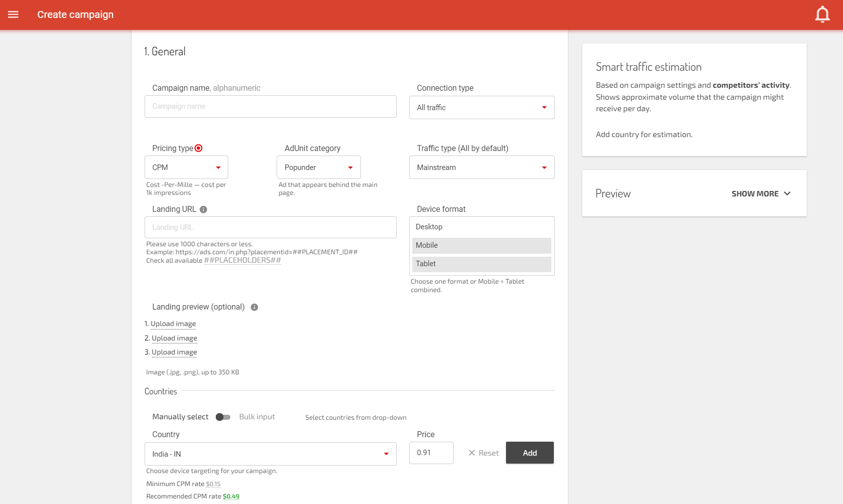The width and height of the screenshot is (843, 504).
Task: Click the first Upload image link
Action: (173, 324)
